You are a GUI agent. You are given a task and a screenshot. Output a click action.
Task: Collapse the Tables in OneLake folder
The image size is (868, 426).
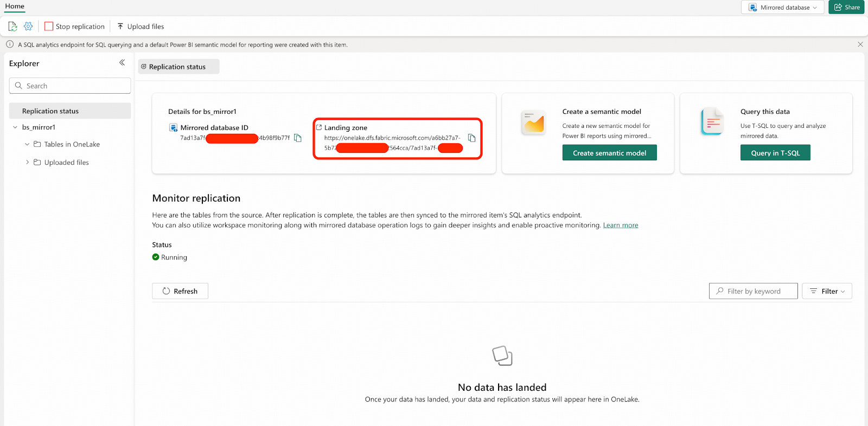(27, 144)
